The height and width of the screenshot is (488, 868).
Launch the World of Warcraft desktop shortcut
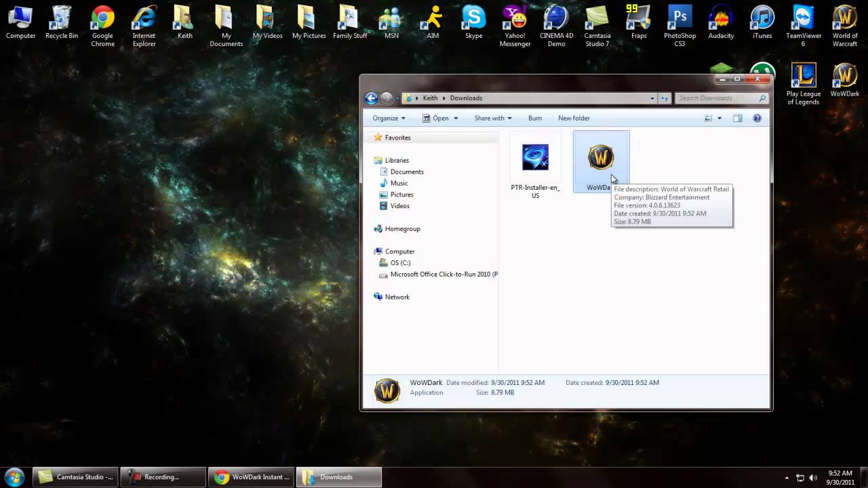point(845,26)
